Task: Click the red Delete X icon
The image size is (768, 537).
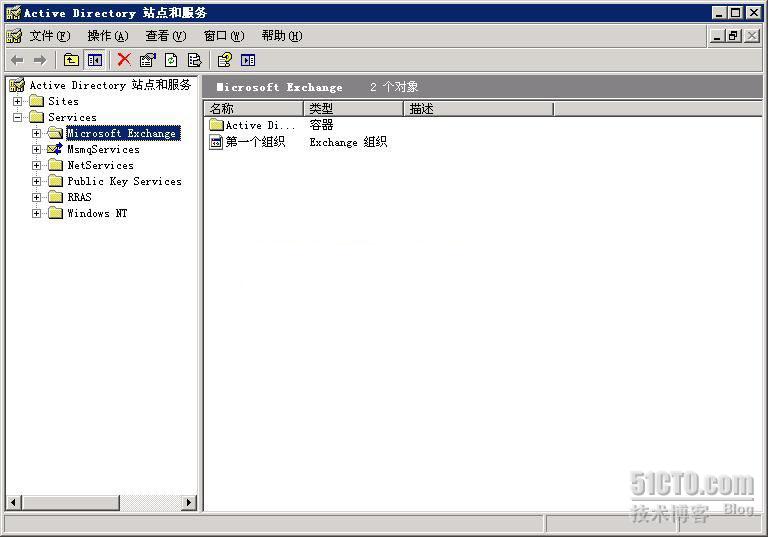Action: (124, 60)
